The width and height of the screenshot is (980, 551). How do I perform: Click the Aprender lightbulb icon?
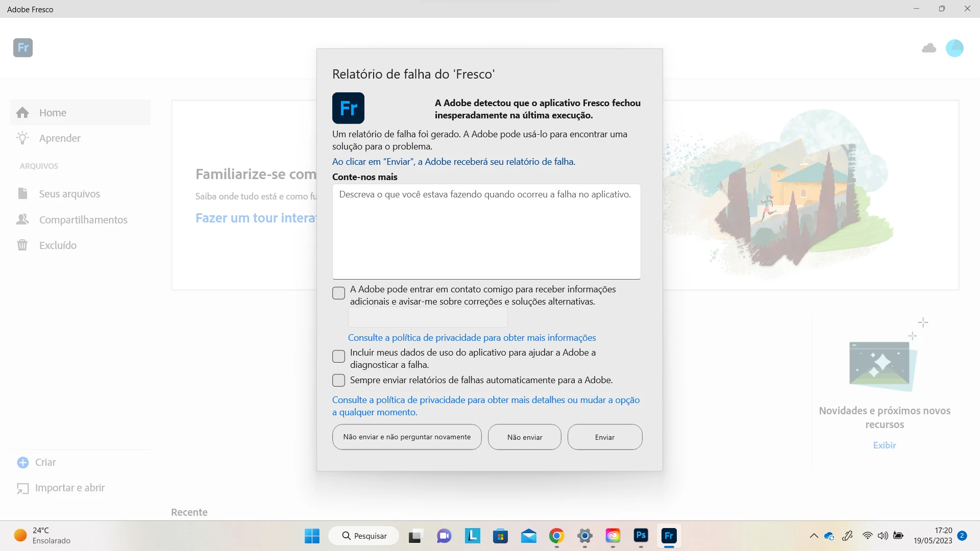[22, 138]
